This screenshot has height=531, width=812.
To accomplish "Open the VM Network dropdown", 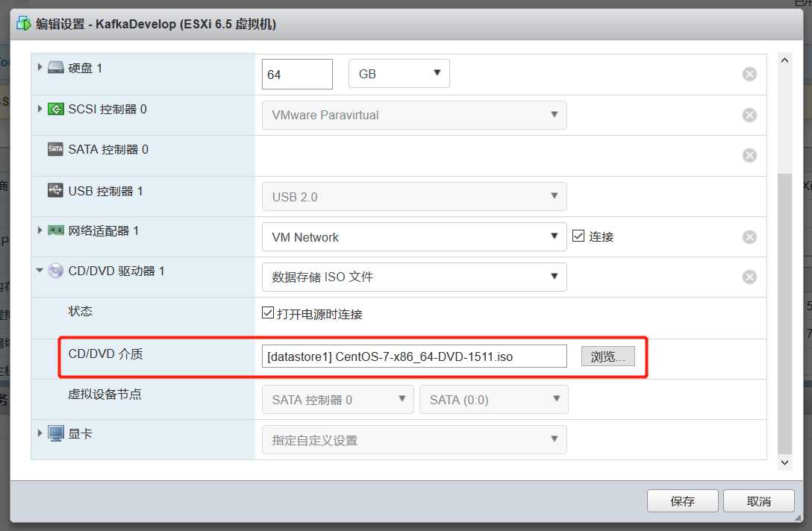I will pyautogui.click(x=414, y=237).
